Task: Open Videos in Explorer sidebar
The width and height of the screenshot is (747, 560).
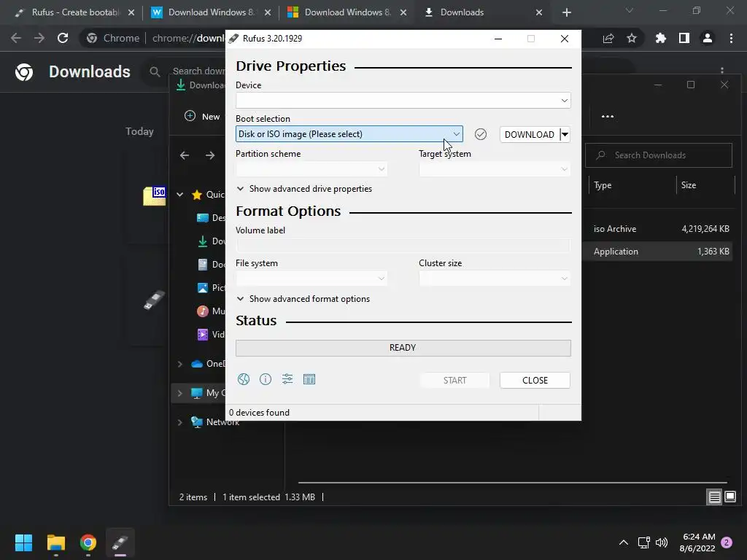Action: (x=210, y=334)
